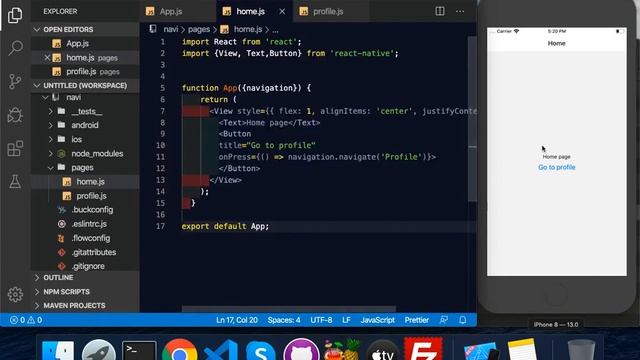Click the editor horizontal scrollbar
The image size is (640, 360).
pyautogui.click(x=289, y=309)
